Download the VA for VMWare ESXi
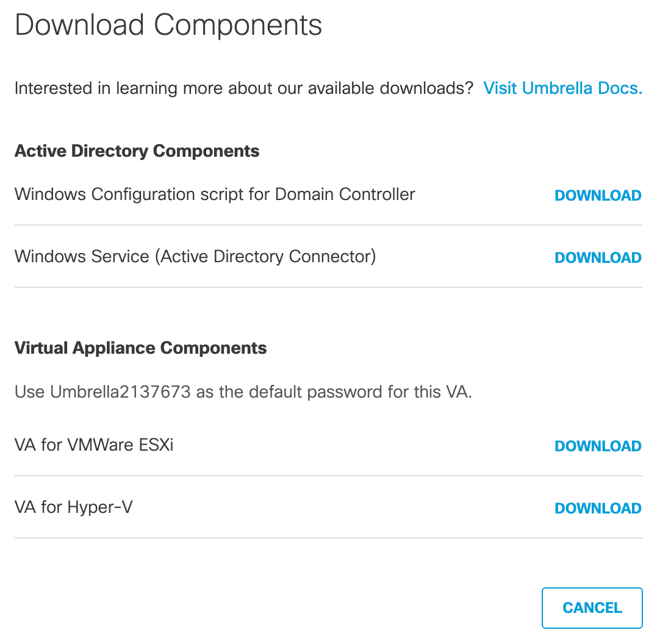The width and height of the screenshot is (660, 644). pos(598,446)
